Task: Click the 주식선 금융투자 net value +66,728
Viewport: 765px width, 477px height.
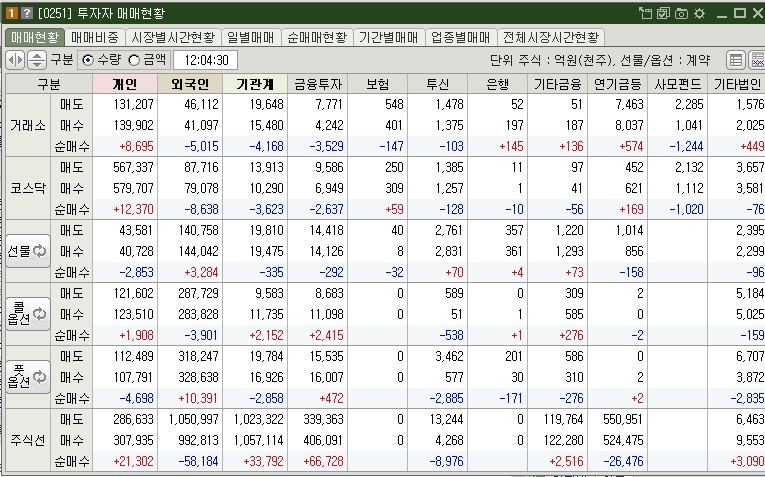Action: pyautogui.click(x=323, y=460)
